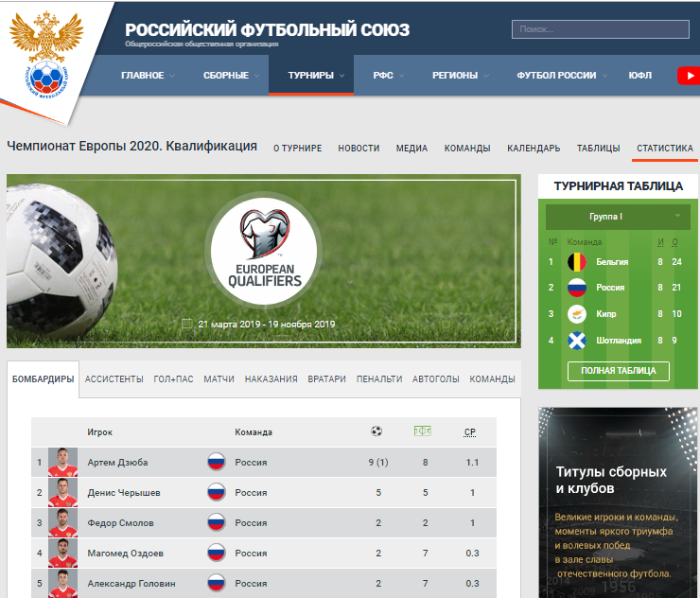The height and width of the screenshot is (598, 700).
Task: Open the КАЛЕНДАРЬ tournament section
Action: coord(534,149)
